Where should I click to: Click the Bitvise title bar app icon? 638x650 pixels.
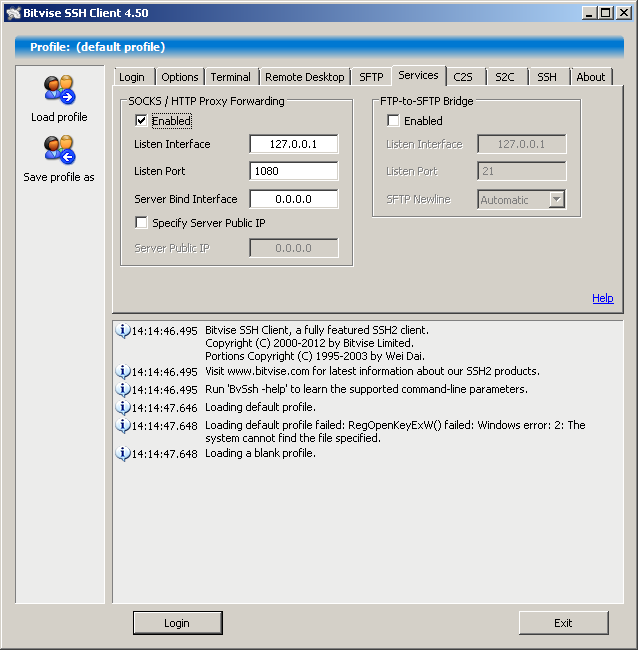[13, 13]
